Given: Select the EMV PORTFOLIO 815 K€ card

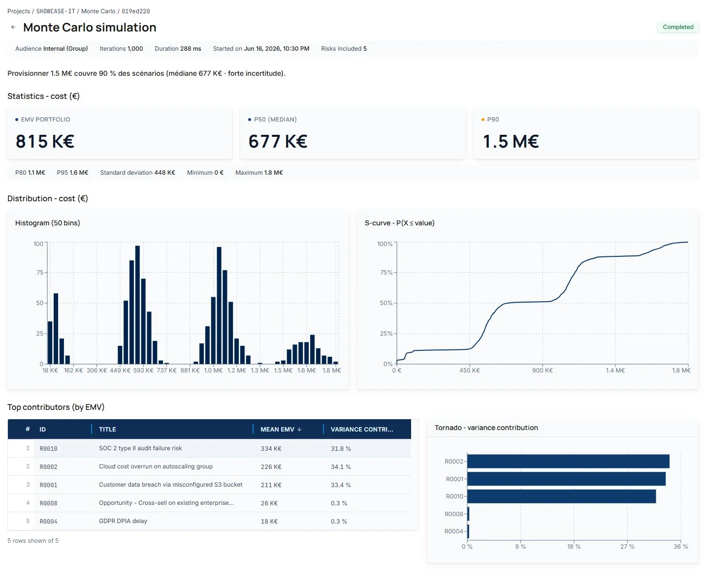Looking at the screenshot, I should point(120,133).
